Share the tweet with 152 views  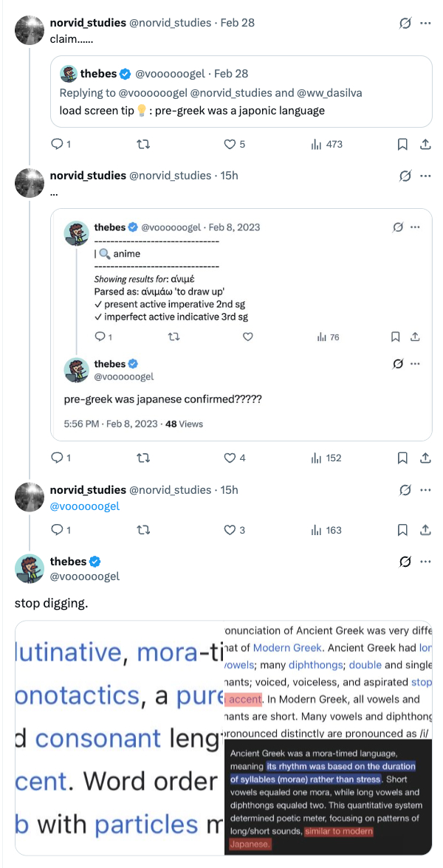pyautogui.click(x=425, y=458)
